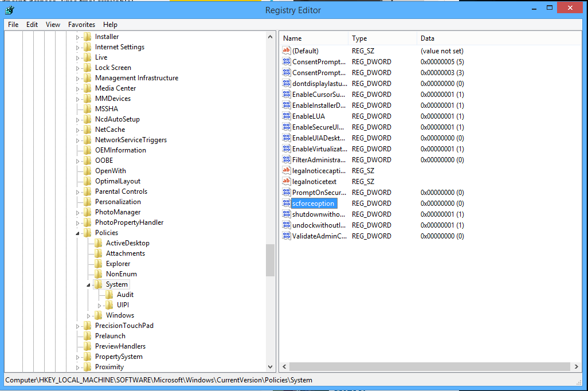Click the REG_SZ icon beside (Default)

click(x=286, y=50)
